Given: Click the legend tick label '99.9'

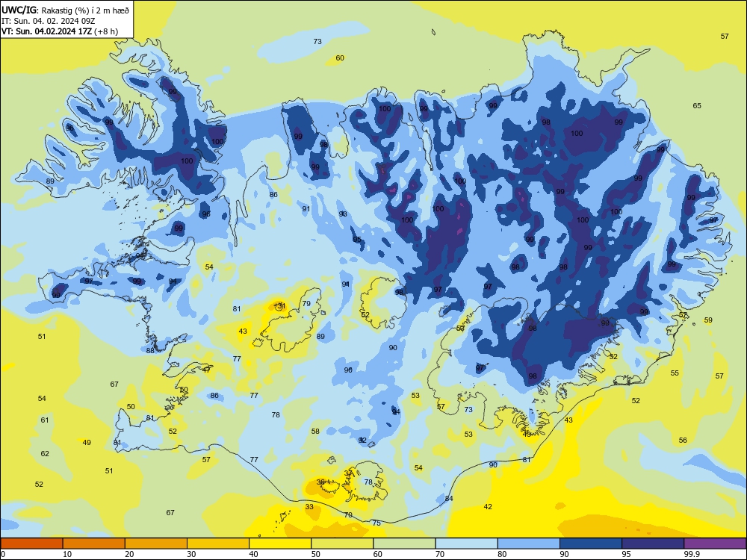Looking at the screenshot, I should pyautogui.click(x=692, y=554).
